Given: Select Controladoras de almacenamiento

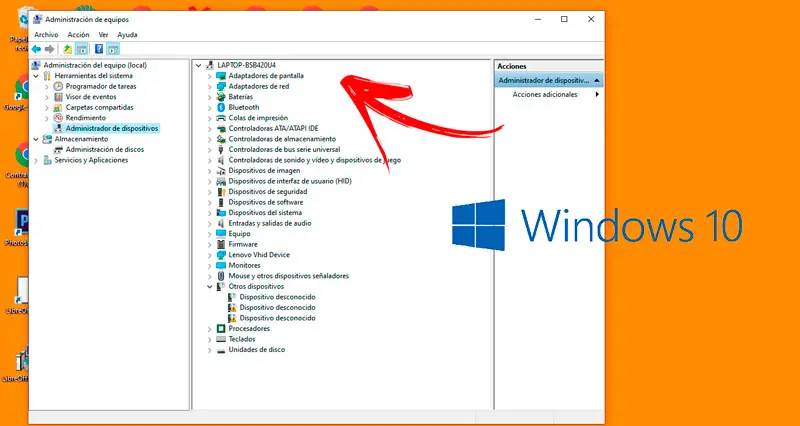Looking at the screenshot, I should coord(282,139).
